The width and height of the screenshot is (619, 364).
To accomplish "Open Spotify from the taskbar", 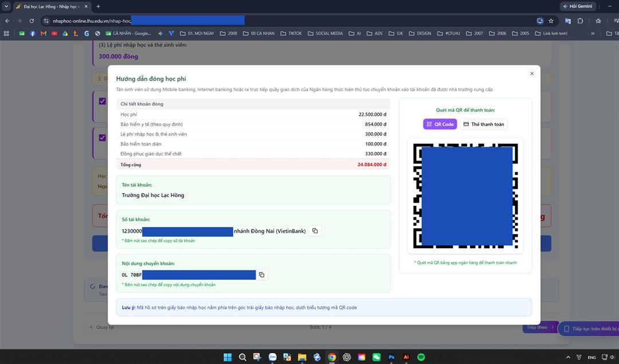I will [421, 357].
